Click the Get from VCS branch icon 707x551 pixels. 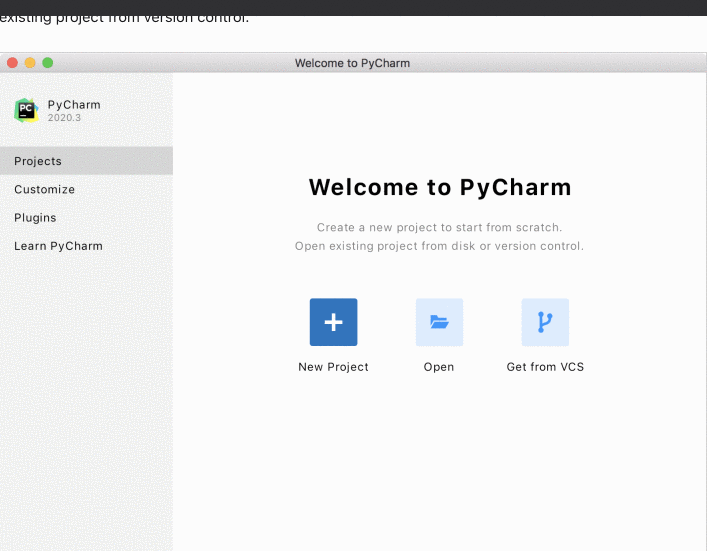click(545, 322)
